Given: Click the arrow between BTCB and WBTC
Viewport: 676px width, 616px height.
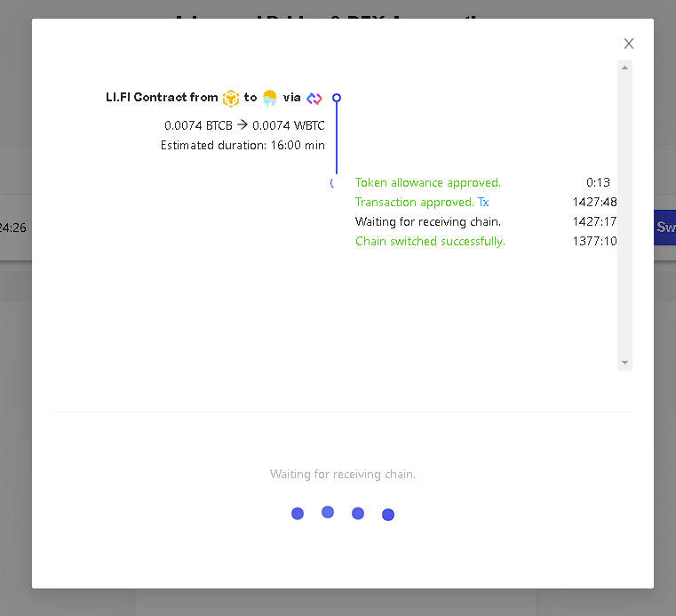Looking at the screenshot, I should pos(242,125).
